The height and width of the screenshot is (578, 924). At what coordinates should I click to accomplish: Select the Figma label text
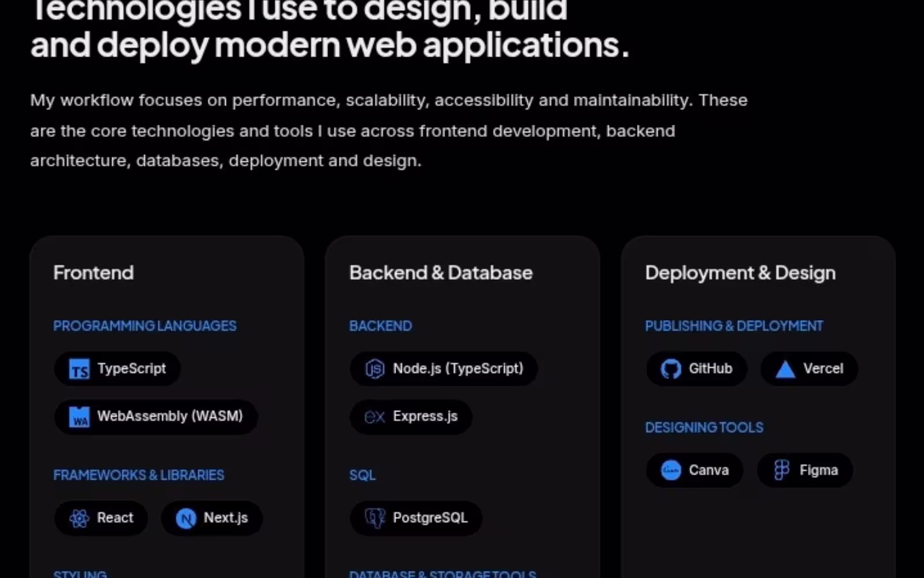pos(818,470)
